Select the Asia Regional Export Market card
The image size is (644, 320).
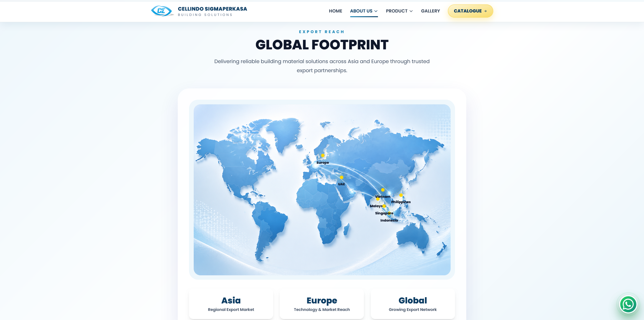231,304
